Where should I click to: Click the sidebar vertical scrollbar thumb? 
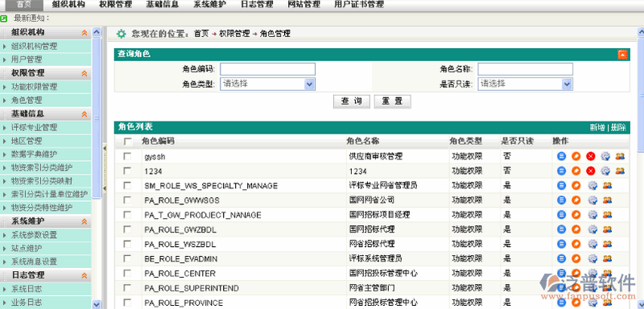click(97, 117)
